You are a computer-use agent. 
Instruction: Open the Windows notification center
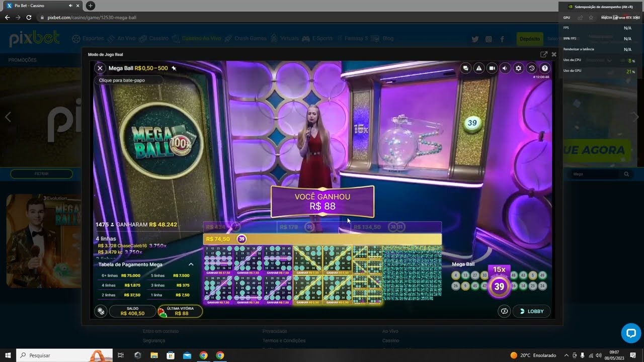[x=633, y=355]
